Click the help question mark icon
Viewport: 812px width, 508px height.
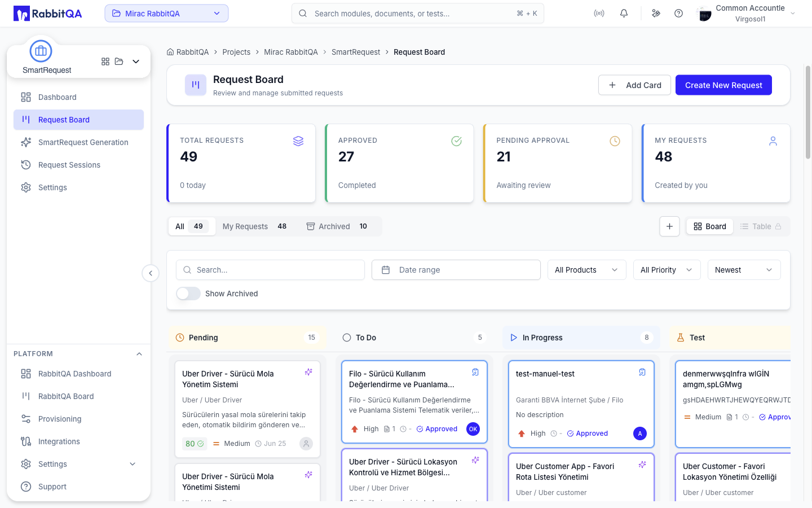tap(678, 14)
